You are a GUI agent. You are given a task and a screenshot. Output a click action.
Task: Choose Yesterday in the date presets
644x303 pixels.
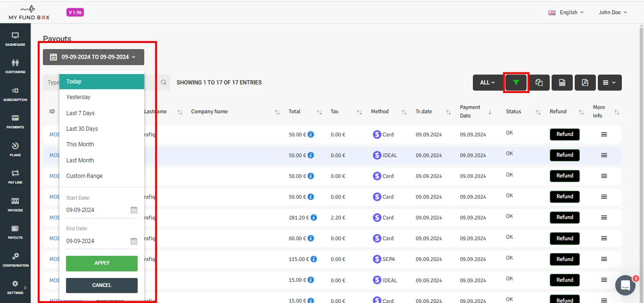pos(102,97)
